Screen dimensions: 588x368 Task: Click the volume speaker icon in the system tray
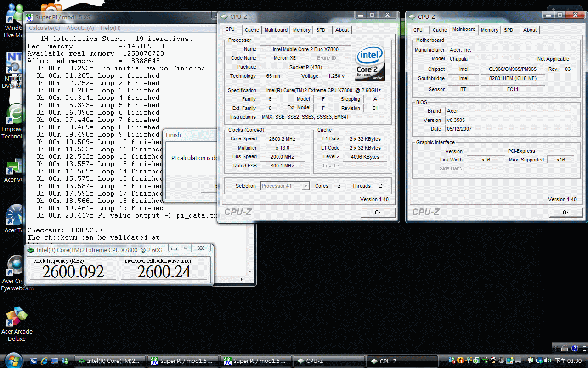tap(548, 361)
